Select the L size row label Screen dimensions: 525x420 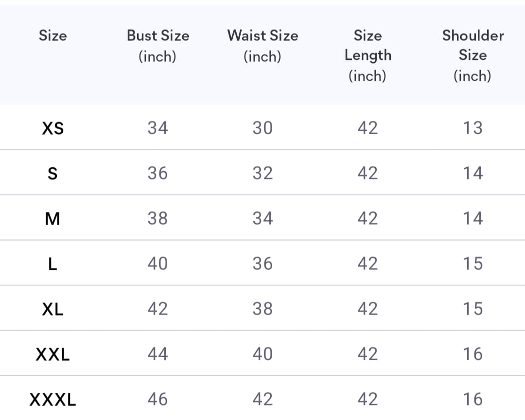pyautogui.click(x=52, y=264)
